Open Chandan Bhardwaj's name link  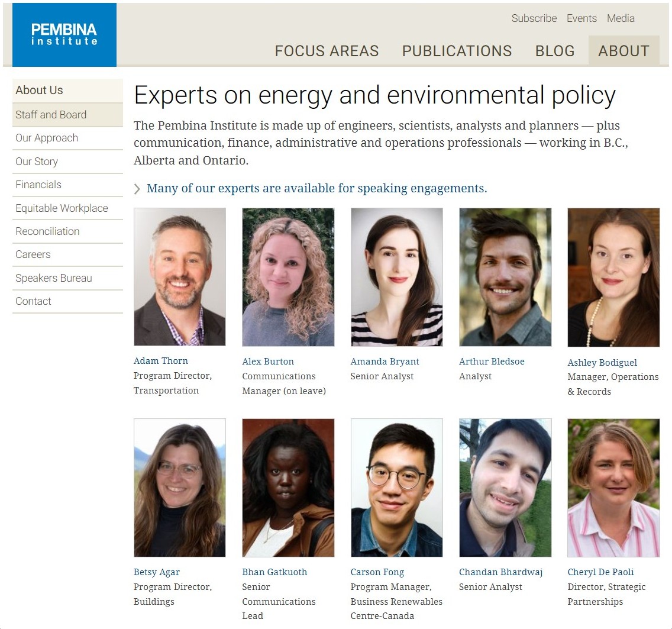500,572
